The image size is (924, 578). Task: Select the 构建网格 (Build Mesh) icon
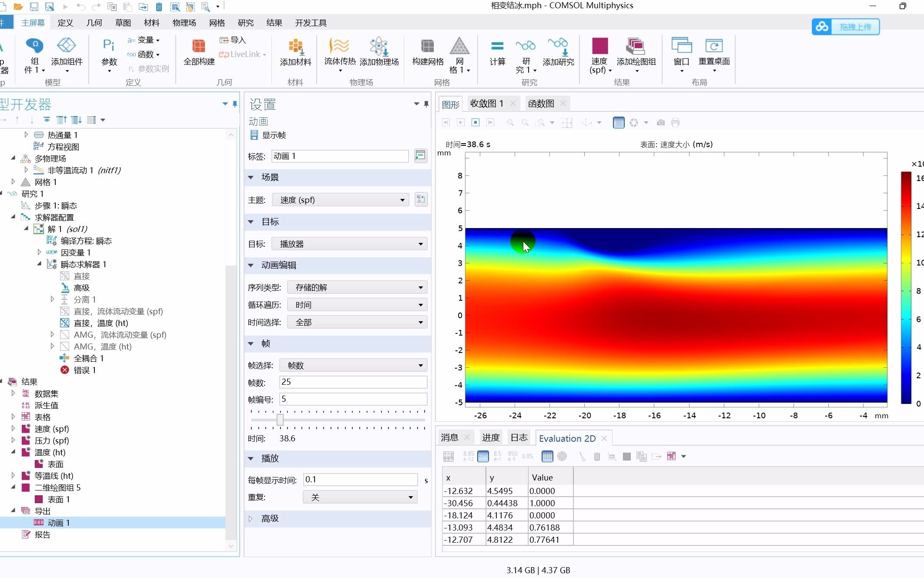coord(427,54)
